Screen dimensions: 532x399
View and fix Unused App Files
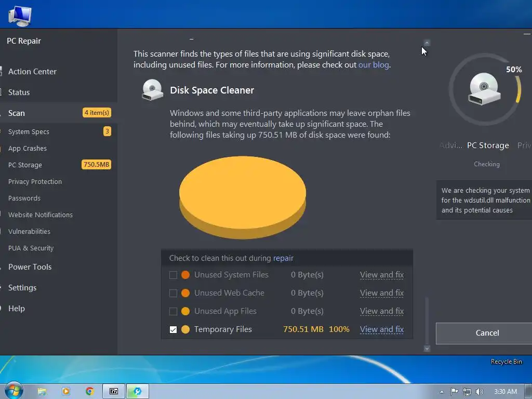[x=382, y=311]
